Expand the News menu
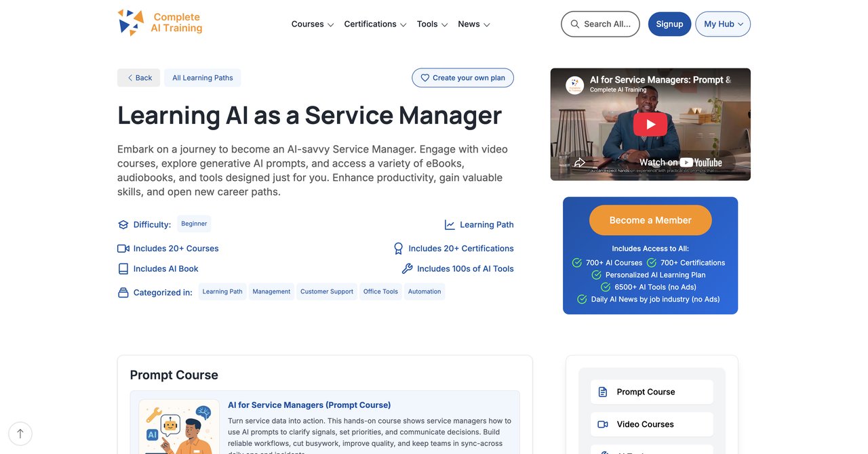Image resolution: width=868 pixels, height=454 pixels. coord(474,24)
